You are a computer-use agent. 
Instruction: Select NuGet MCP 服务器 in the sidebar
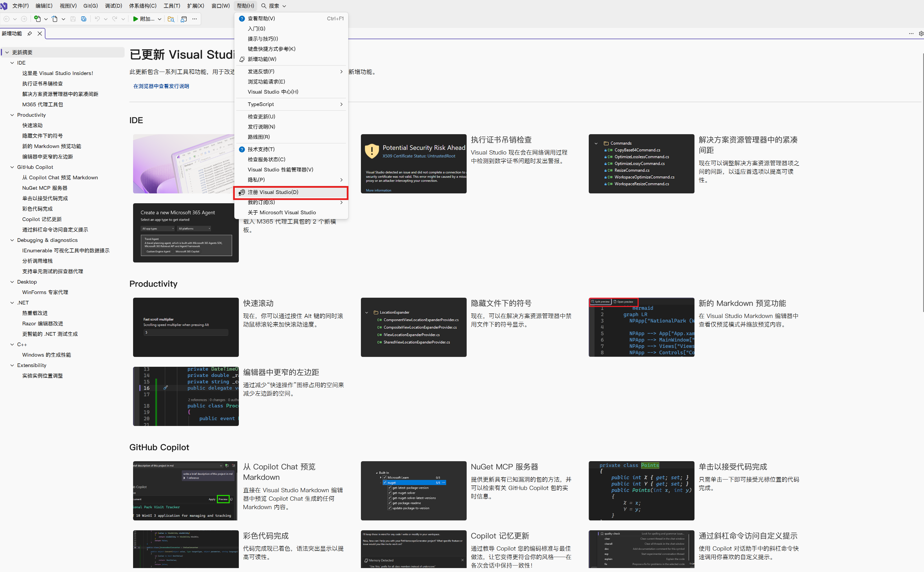point(45,188)
